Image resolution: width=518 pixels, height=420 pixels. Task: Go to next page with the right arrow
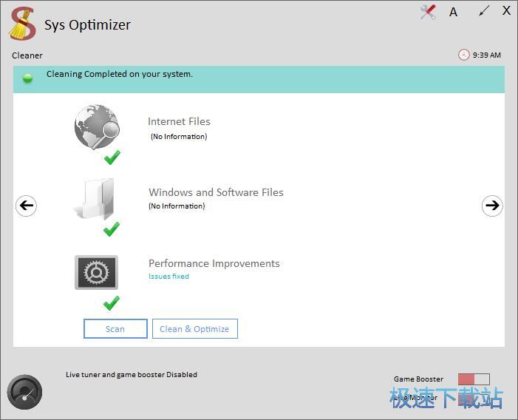click(492, 206)
